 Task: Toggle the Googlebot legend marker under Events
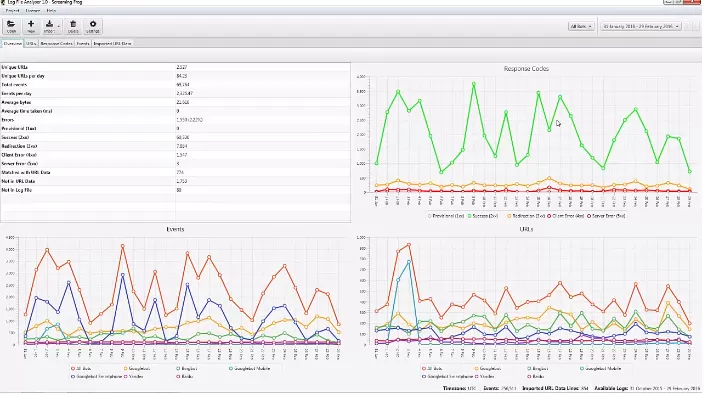point(125,369)
